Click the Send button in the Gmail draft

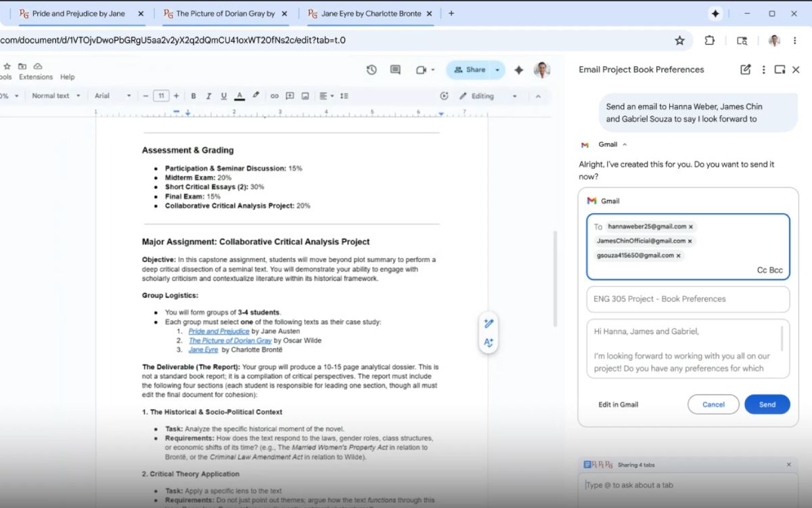[x=767, y=404]
